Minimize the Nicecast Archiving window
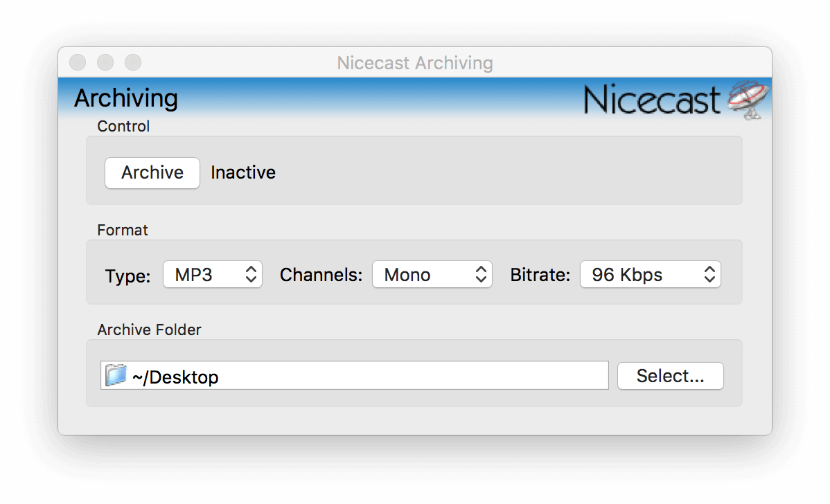 coord(105,62)
